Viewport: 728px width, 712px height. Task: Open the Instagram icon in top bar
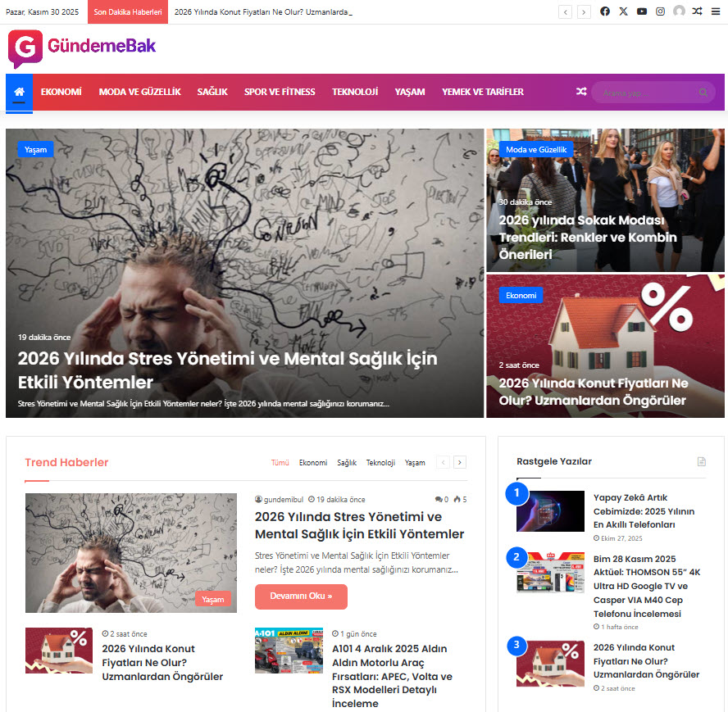[x=660, y=11]
